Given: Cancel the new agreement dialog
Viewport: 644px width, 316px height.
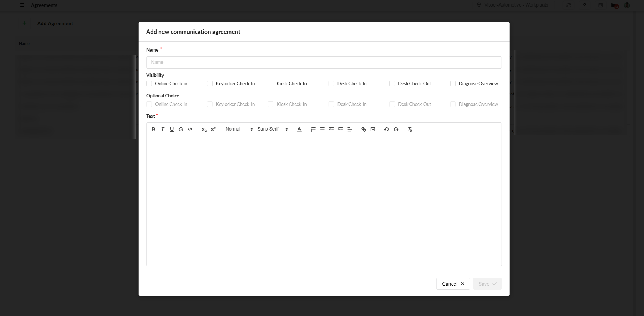Looking at the screenshot, I should pos(453,284).
